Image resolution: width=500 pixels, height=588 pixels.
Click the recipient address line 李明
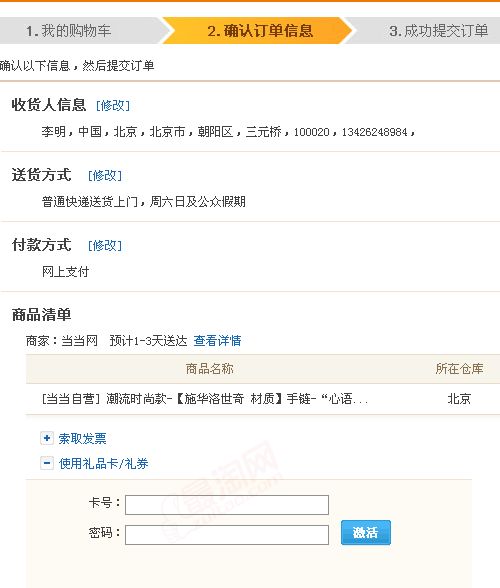coord(228,132)
